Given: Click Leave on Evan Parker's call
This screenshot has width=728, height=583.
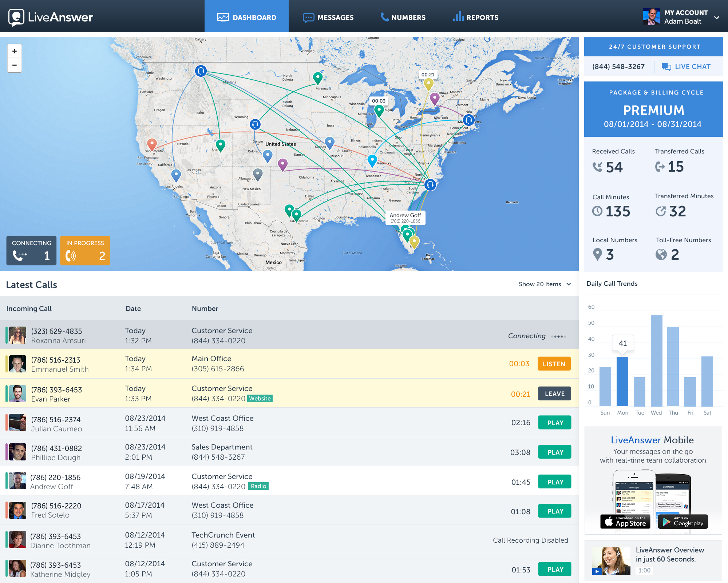Looking at the screenshot, I should (554, 394).
